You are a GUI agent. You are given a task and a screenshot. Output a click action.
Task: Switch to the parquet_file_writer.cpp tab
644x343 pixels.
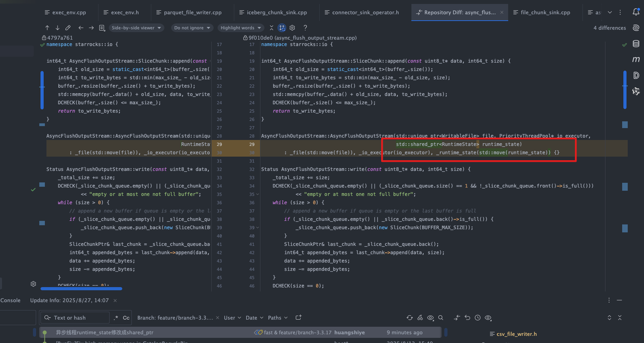click(189, 12)
